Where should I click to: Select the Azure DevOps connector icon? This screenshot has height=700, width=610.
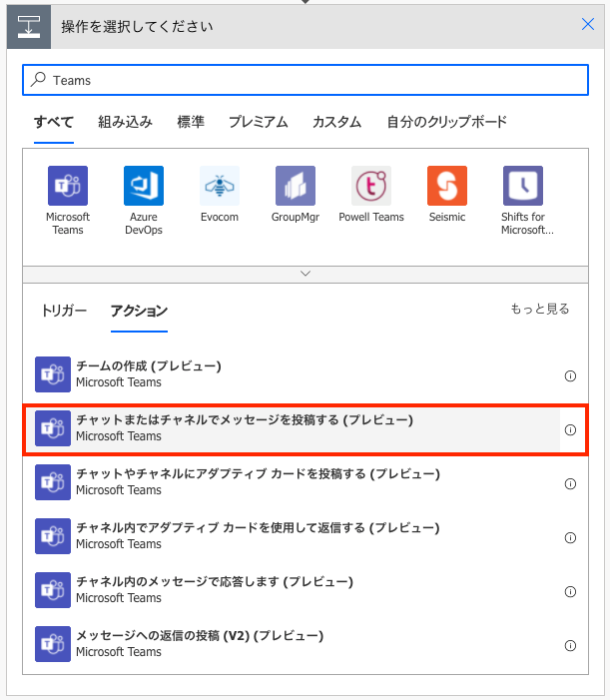coord(144,186)
